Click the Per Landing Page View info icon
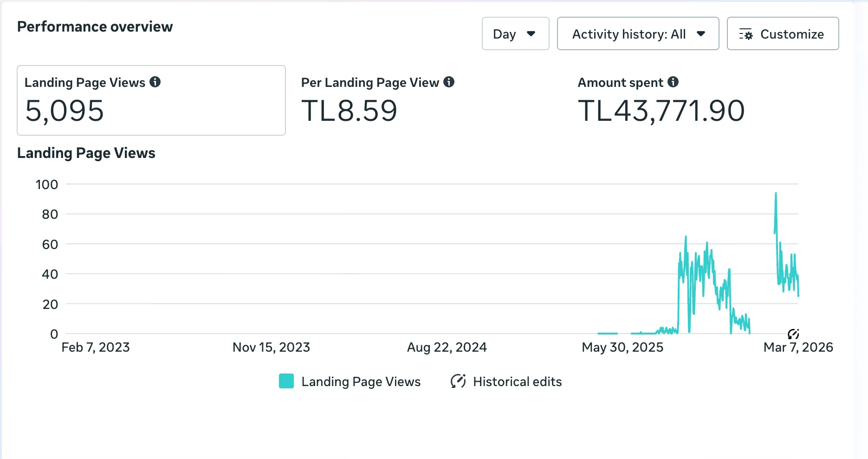This screenshot has width=868, height=459. point(449,82)
